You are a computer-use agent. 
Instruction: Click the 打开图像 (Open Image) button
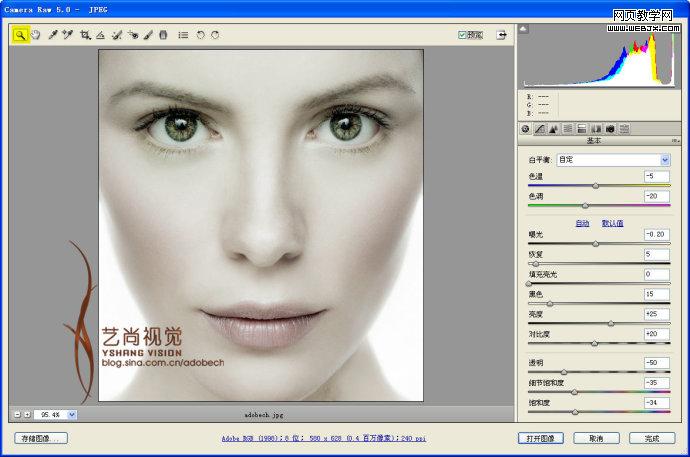tap(540, 439)
